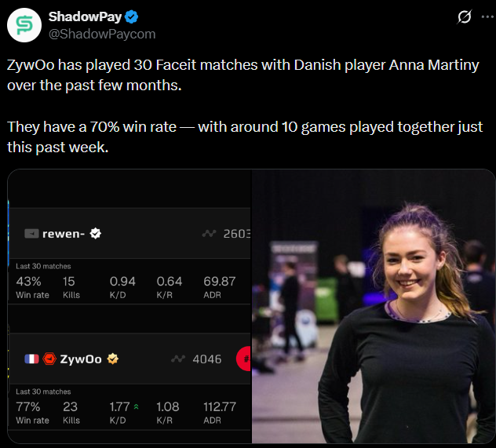This screenshot has height=448, width=496.
Task: Select the ZywOo player name
Action: pyautogui.click(x=82, y=359)
